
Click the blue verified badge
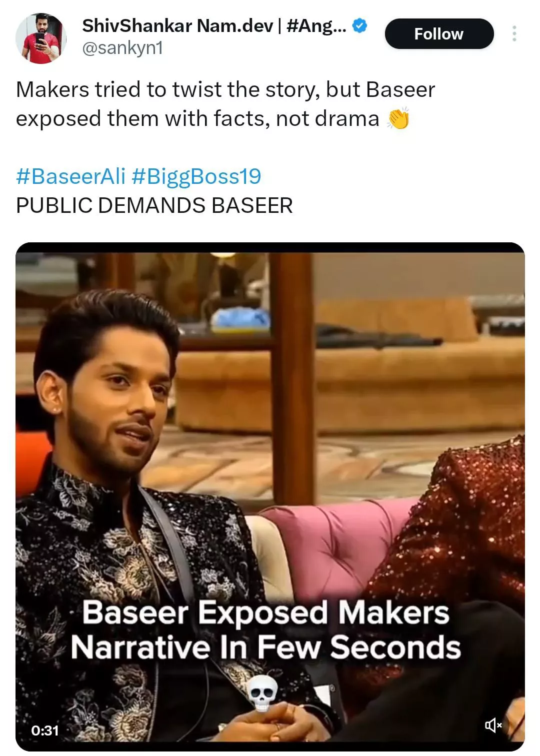pyautogui.click(x=360, y=25)
